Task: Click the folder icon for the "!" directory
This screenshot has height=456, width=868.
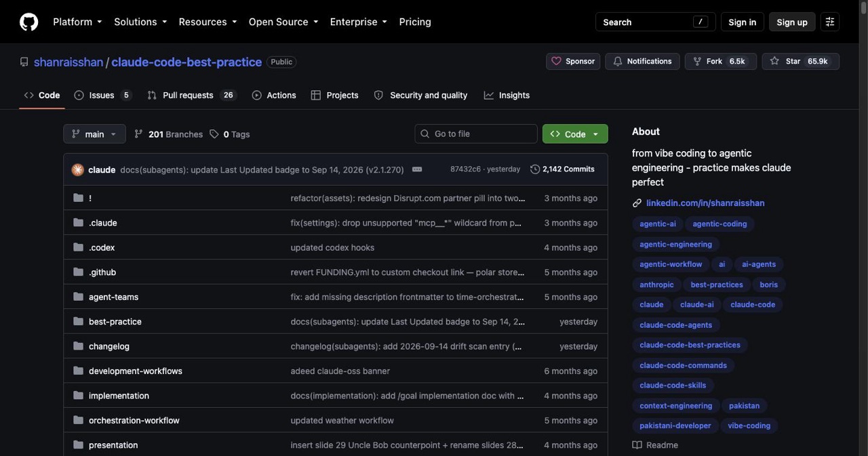Action: pyautogui.click(x=78, y=198)
